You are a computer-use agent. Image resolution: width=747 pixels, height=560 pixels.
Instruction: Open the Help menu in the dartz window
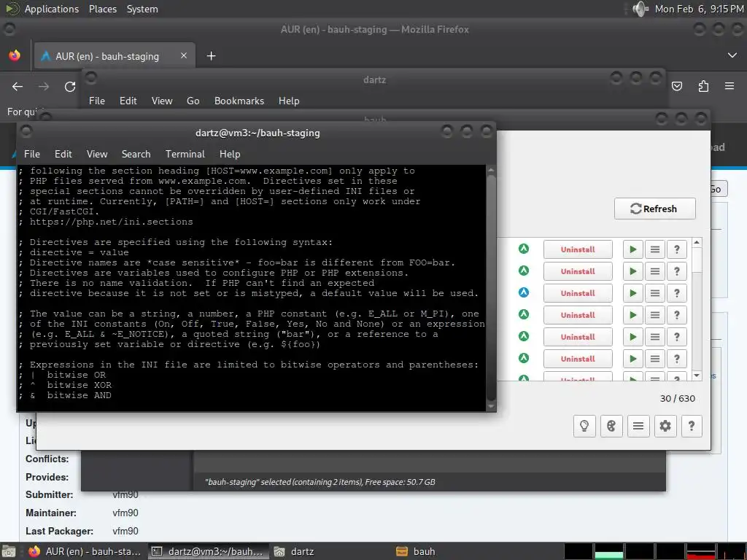289,101
